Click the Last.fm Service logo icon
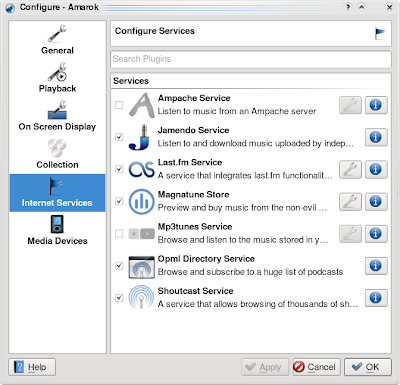This screenshot has height=385, width=400. [x=142, y=169]
